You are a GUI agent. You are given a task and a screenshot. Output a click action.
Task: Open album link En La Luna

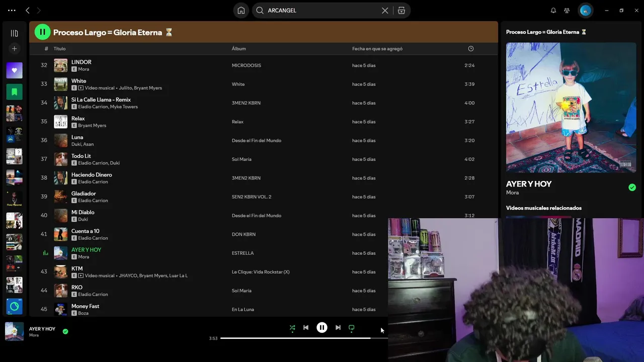243,309
